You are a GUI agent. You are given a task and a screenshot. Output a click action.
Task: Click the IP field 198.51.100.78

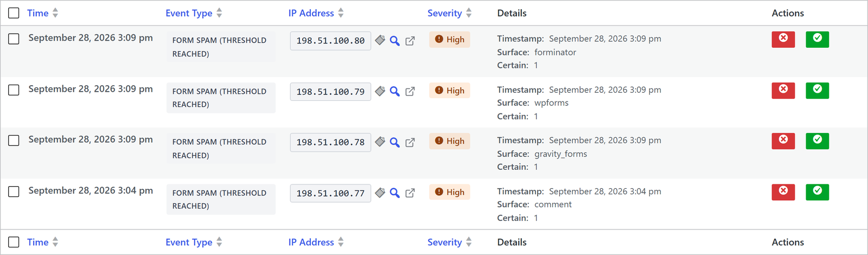coord(330,142)
